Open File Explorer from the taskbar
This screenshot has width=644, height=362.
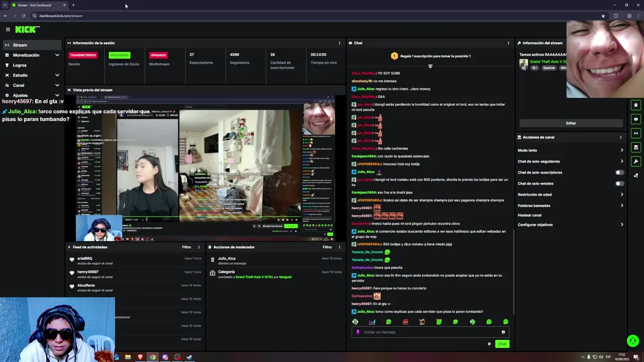[x=128, y=357]
